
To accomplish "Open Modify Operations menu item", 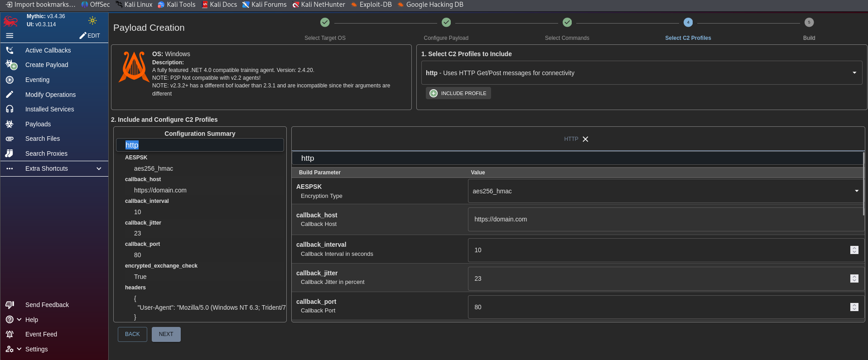I will (50, 95).
